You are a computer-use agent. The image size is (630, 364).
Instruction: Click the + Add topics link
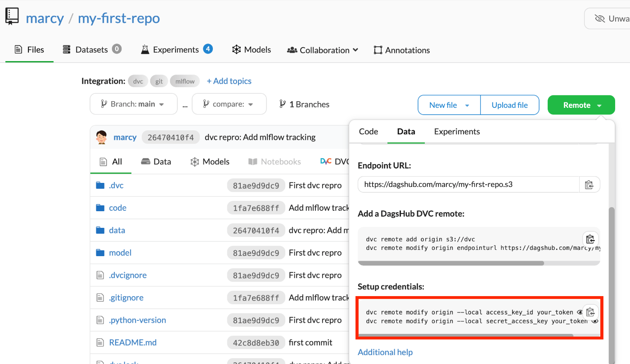point(229,81)
